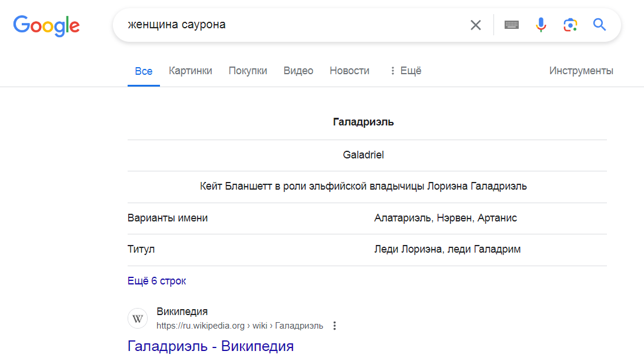Screen dimensions: 644x361
Task: Open the three-dot menu beside the Wikipedia URL
Action: (335, 326)
